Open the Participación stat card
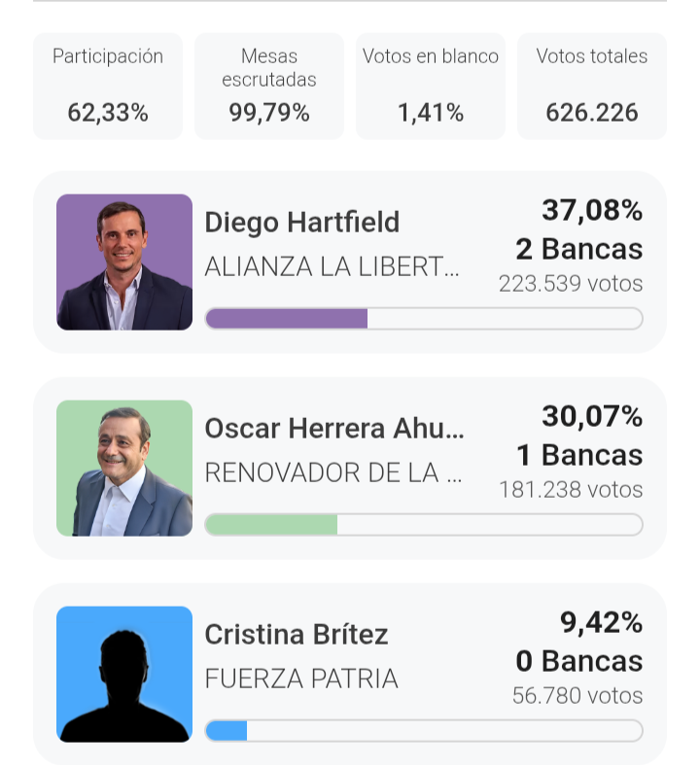Image resolution: width=700 pixels, height=765 pixels. click(x=108, y=86)
